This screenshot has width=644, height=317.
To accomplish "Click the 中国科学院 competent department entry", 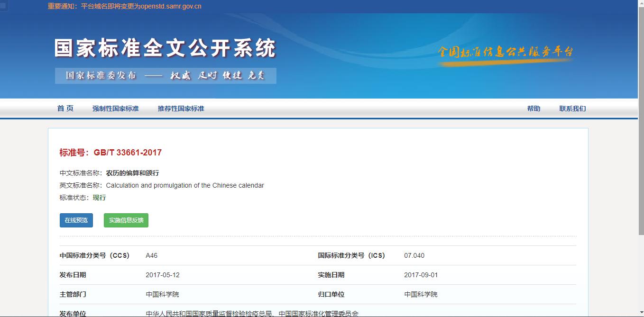I will [x=163, y=294].
